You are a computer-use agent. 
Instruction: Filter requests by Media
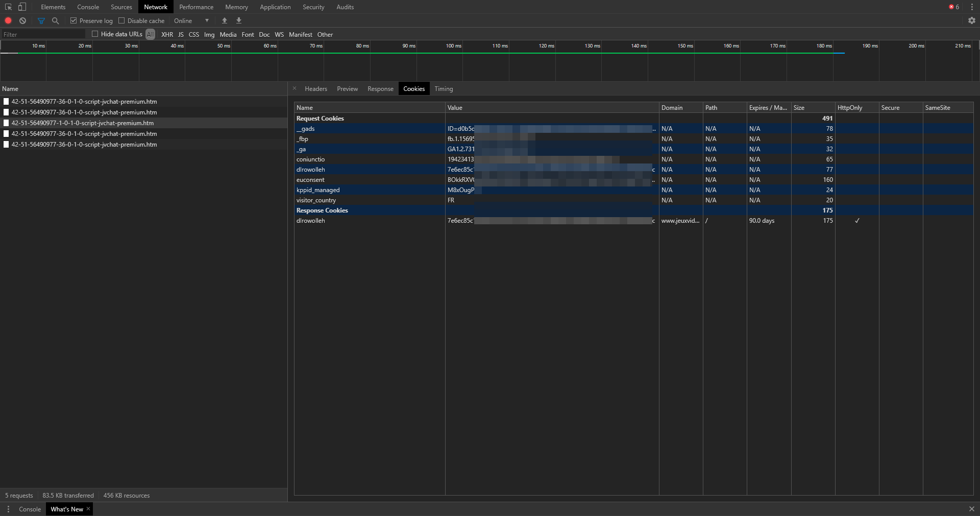click(x=228, y=35)
